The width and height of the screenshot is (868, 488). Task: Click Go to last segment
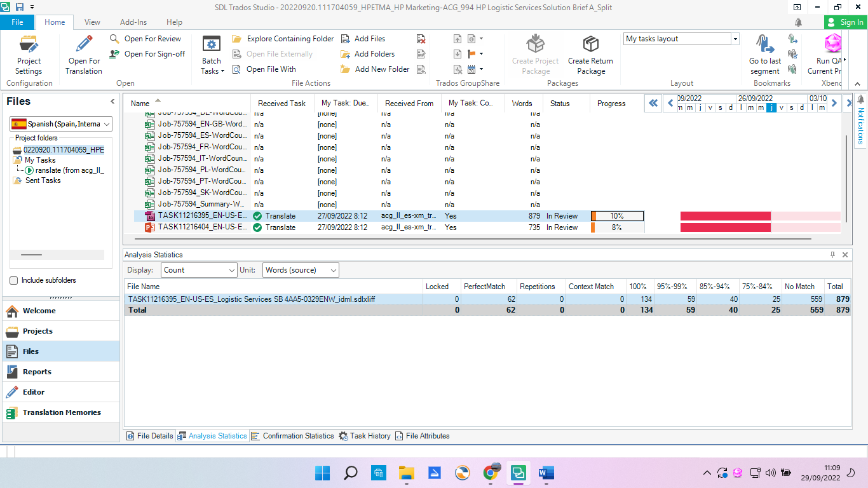765,55
